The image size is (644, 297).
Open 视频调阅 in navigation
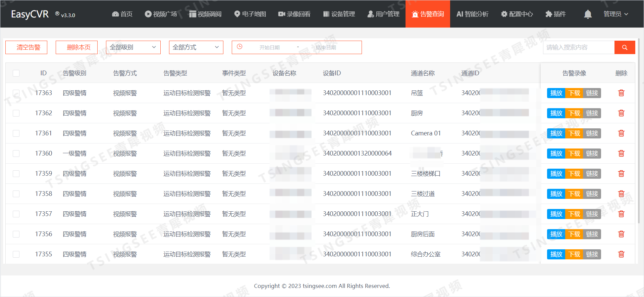205,14
